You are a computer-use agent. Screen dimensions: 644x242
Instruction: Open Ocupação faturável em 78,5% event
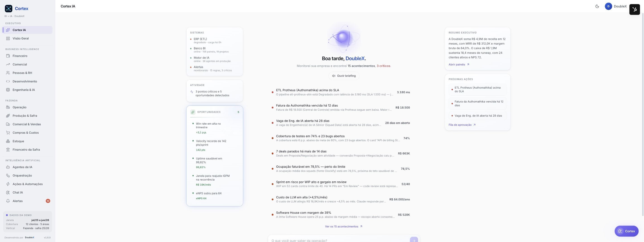(x=341, y=169)
